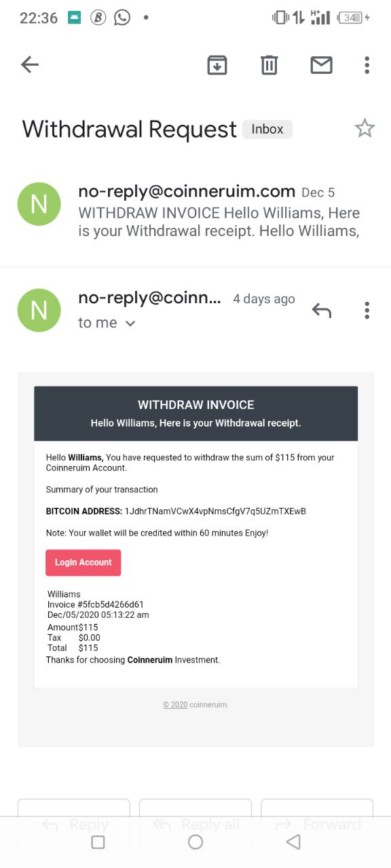The image size is (391, 868).
Task: Click the Login Account button
Action: tap(83, 563)
